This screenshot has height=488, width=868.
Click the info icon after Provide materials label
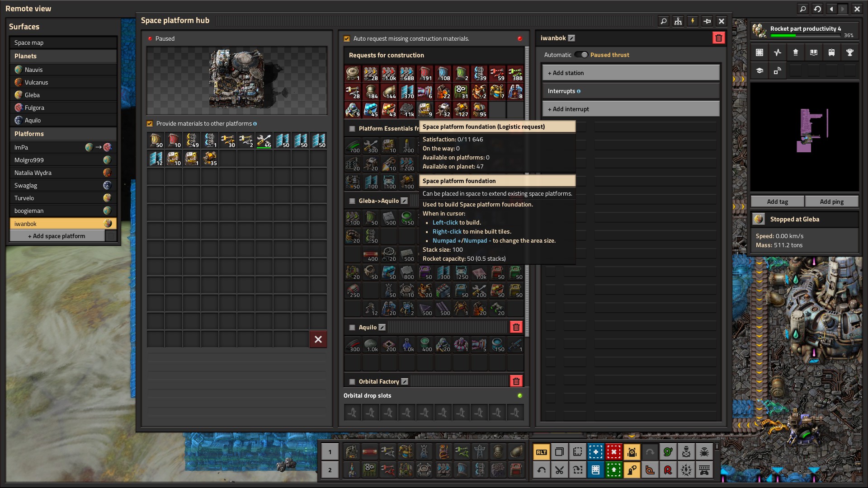[x=255, y=124]
